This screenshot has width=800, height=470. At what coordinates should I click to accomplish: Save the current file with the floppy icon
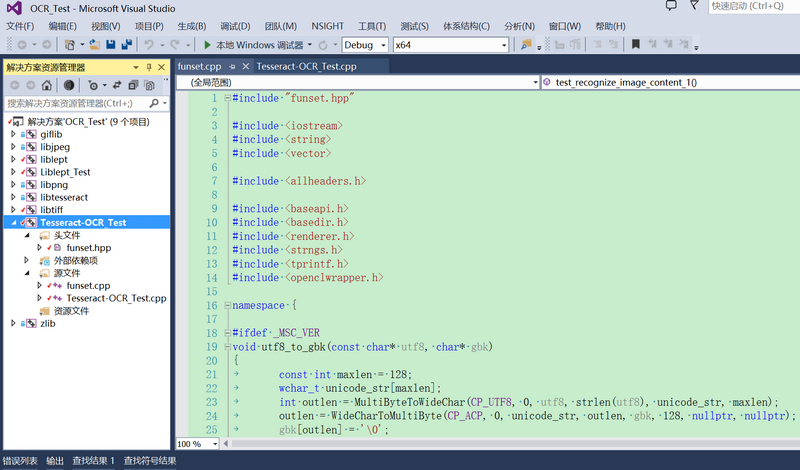click(110, 45)
